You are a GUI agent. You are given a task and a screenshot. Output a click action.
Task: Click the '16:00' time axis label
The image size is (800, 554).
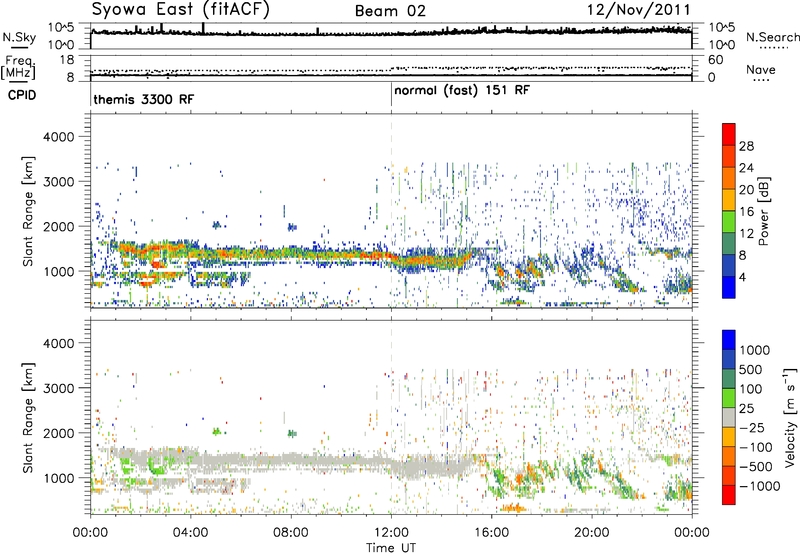491,533
